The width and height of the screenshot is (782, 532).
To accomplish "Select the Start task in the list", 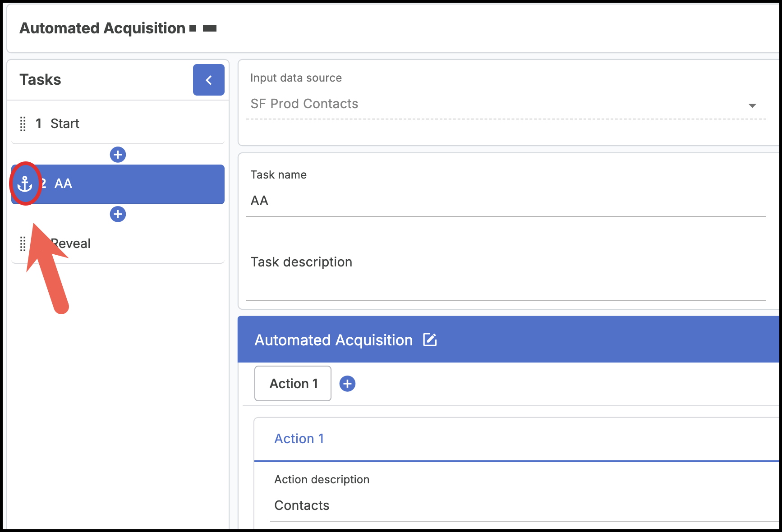I will pyautogui.click(x=65, y=124).
